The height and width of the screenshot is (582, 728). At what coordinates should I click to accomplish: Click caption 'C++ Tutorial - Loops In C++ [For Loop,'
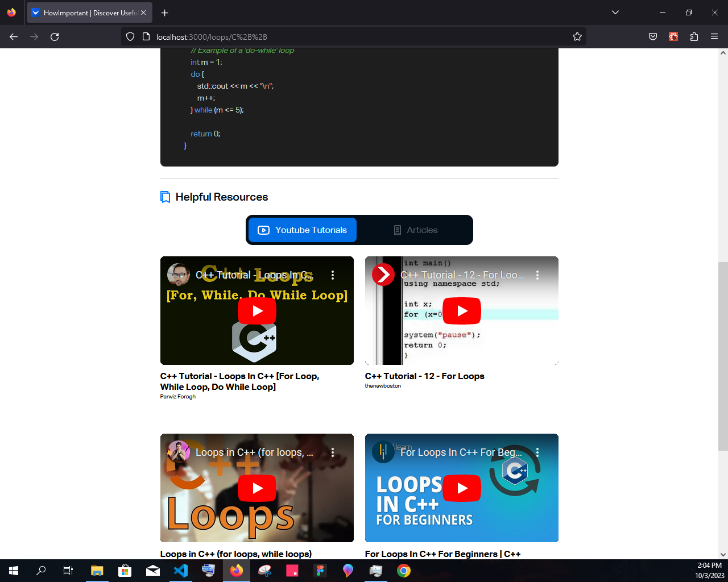pyautogui.click(x=239, y=376)
